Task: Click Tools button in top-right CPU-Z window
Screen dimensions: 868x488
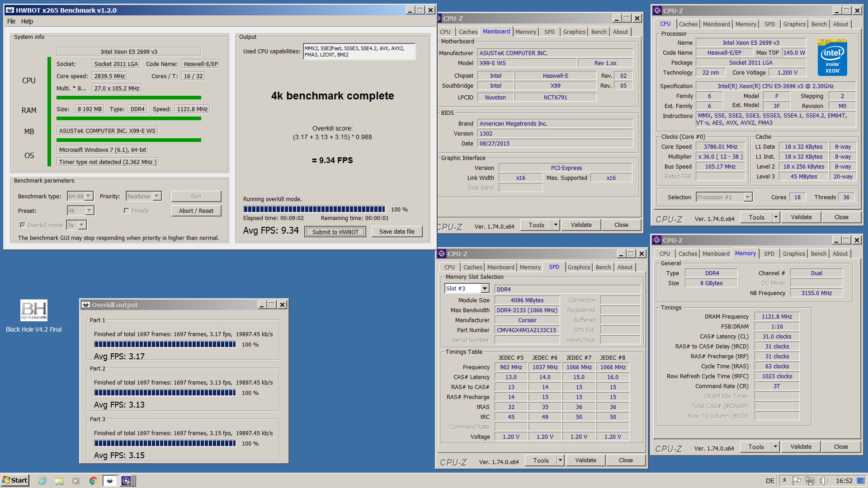Action: (x=756, y=217)
